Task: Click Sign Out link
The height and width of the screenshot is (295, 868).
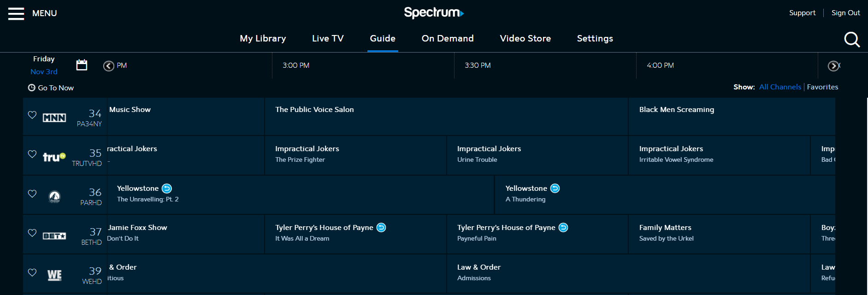Action: tap(846, 13)
